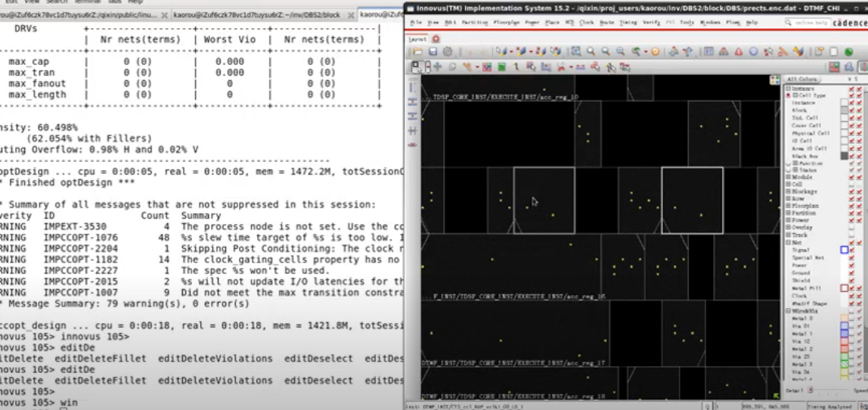Select the Cell Type radio button

click(789, 95)
